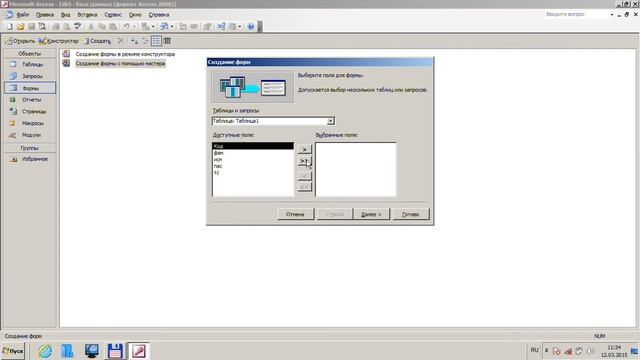Expand the Таблицы и запросы combo box arrow

click(x=331, y=121)
